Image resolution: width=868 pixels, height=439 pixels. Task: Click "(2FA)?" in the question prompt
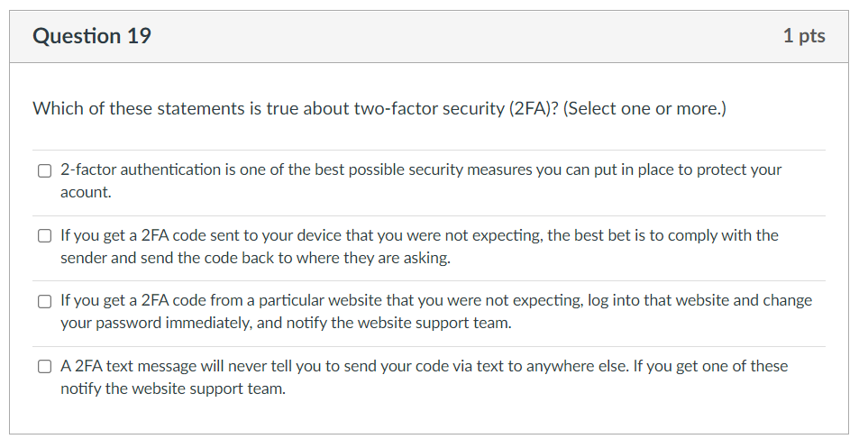(534, 108)
